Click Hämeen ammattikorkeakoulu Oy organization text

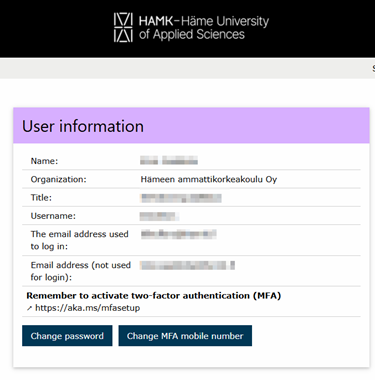point(209,179)
